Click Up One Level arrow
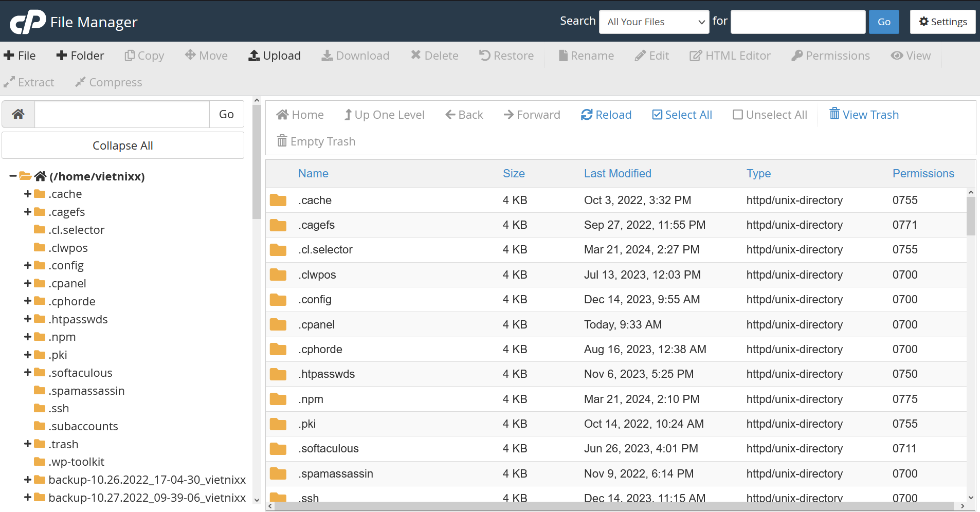 pyautogui.click(x=348, y=115)
